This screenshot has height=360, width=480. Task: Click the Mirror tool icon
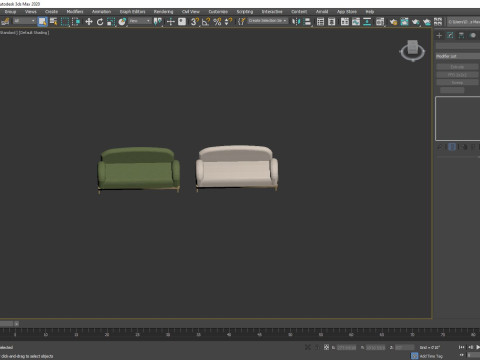click(296, 22)
